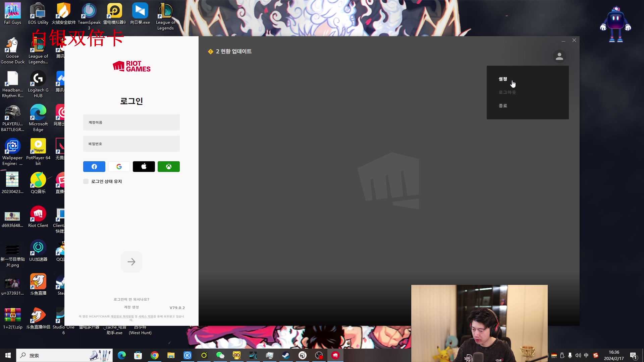Open the volume control in system tray
This screenshot has width=644, height=362.
578,355
